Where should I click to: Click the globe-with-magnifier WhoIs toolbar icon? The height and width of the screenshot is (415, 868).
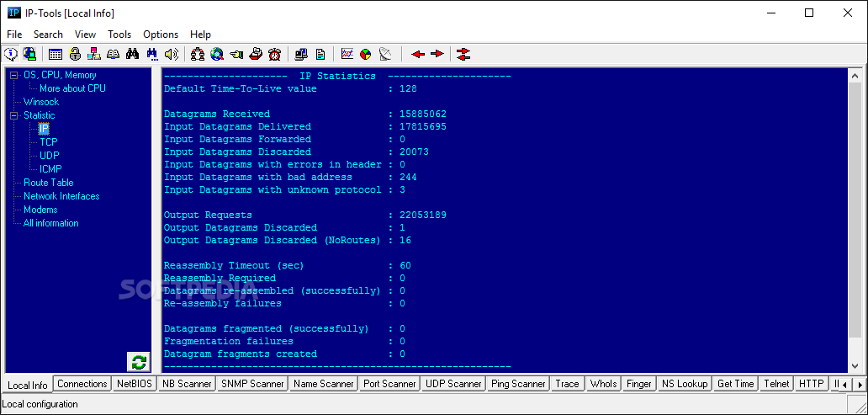coord(217,54)
